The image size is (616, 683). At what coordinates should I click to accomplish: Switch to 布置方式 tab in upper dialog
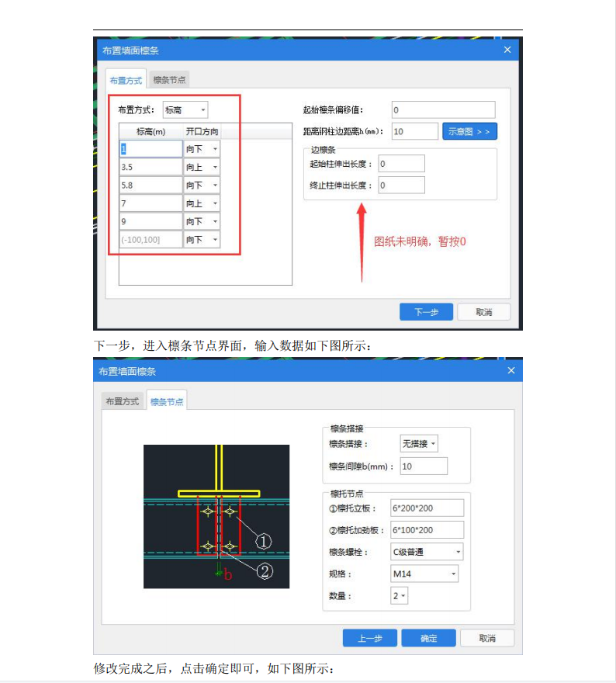126,80
